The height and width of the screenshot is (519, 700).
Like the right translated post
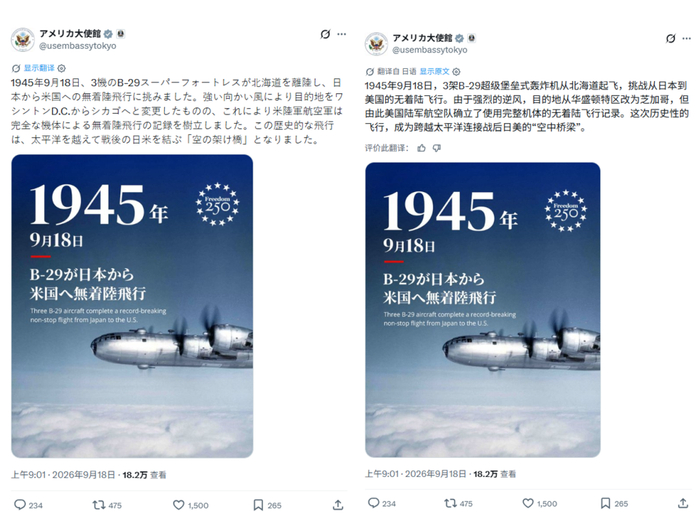tap(528, 503)
